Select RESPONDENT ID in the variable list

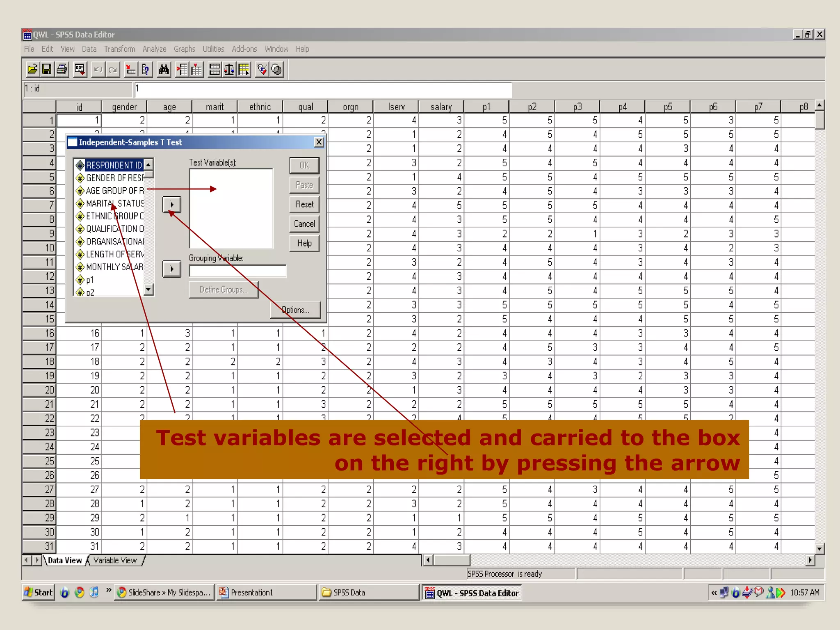pos(110,165)
